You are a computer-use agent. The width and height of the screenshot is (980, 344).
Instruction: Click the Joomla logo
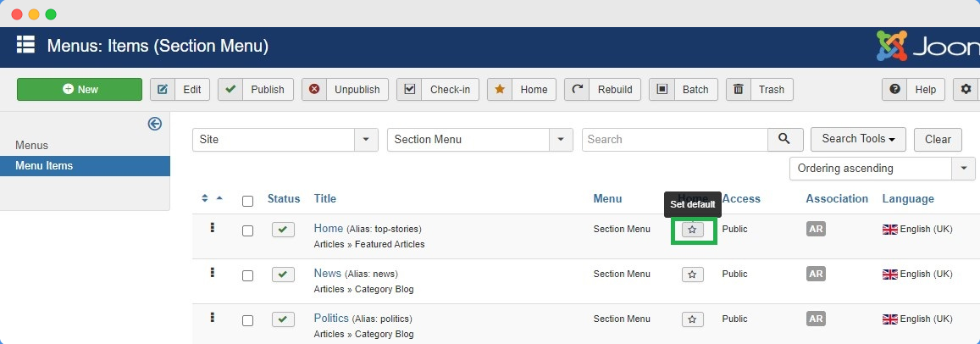click(x=927, y=47)
